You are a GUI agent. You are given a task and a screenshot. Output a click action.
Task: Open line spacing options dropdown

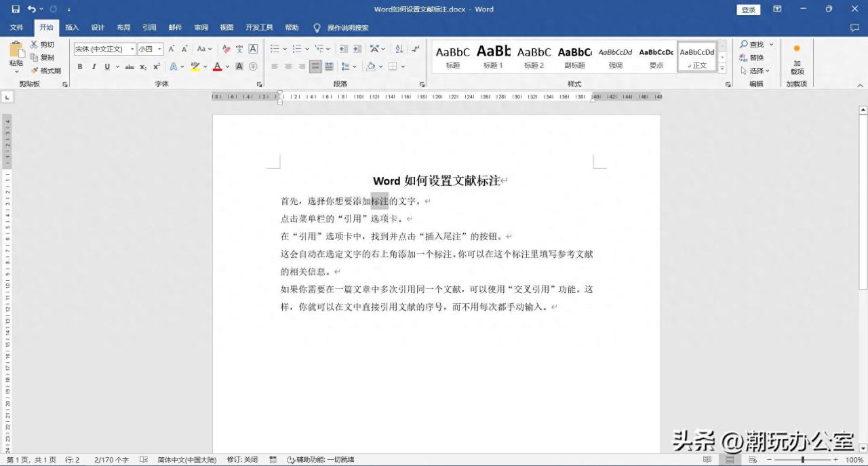point(349,66)
